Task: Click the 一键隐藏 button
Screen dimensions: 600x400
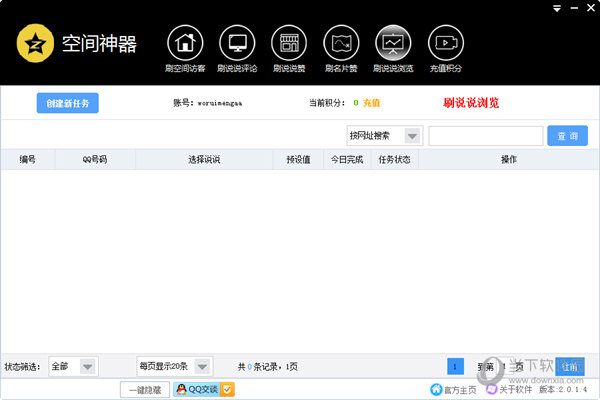Action: click(144, 390)
